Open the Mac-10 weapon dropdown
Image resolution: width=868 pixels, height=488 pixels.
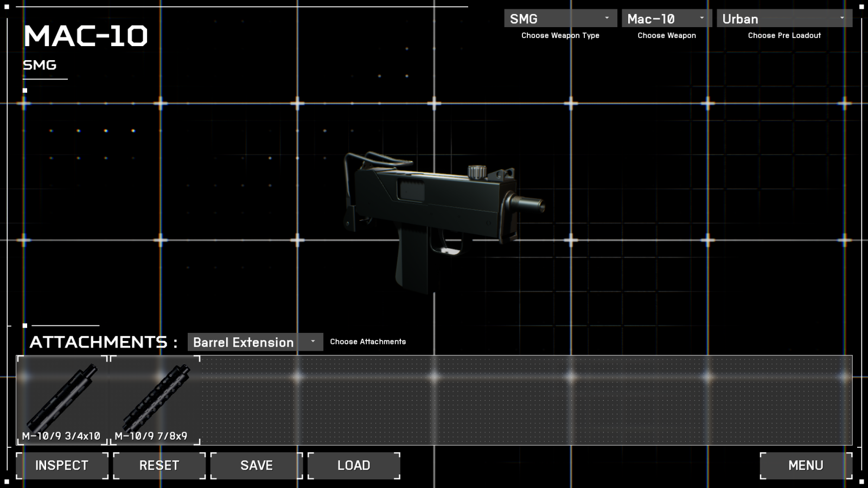tap(659, 18)
